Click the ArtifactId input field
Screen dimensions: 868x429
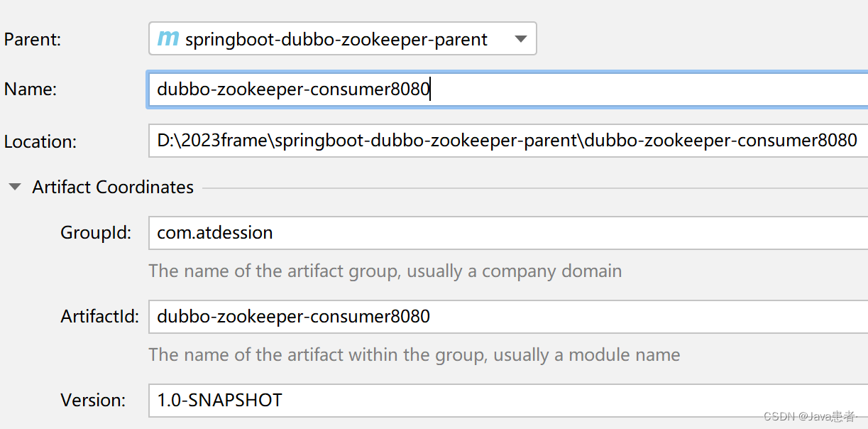pos(507,316)
